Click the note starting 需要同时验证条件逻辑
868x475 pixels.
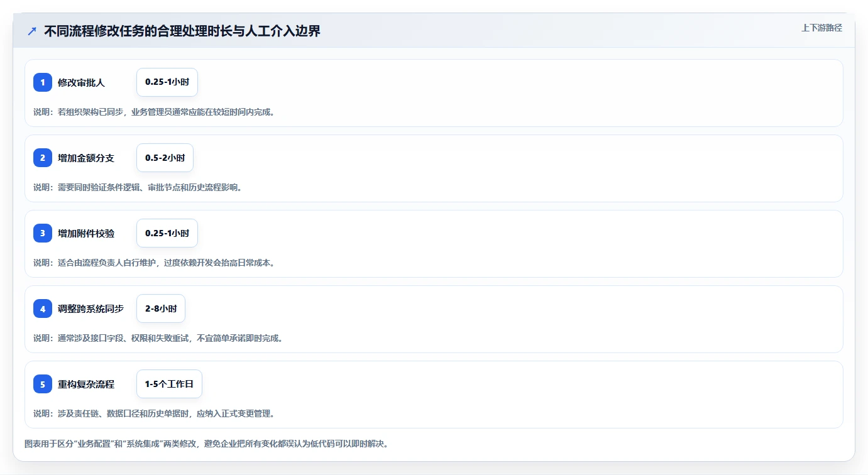tap(138, 187)
